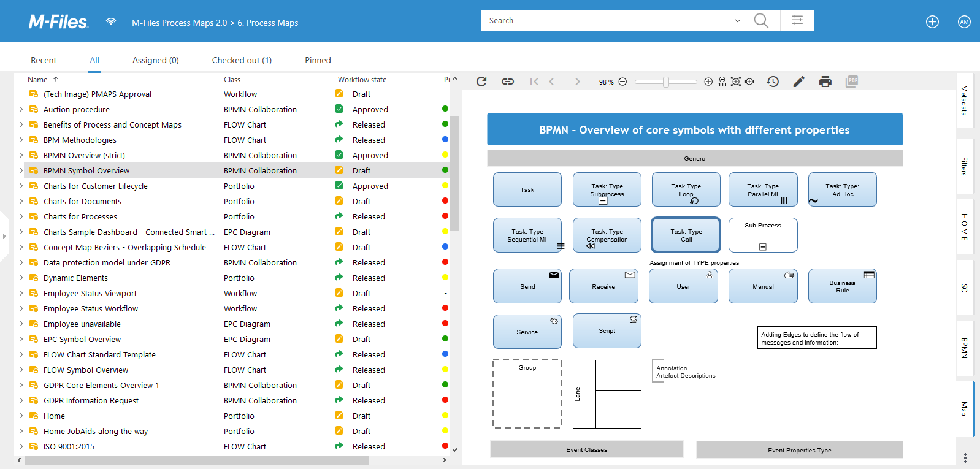
Task: Open the advanced search options icon
Action: coord(797,20)
